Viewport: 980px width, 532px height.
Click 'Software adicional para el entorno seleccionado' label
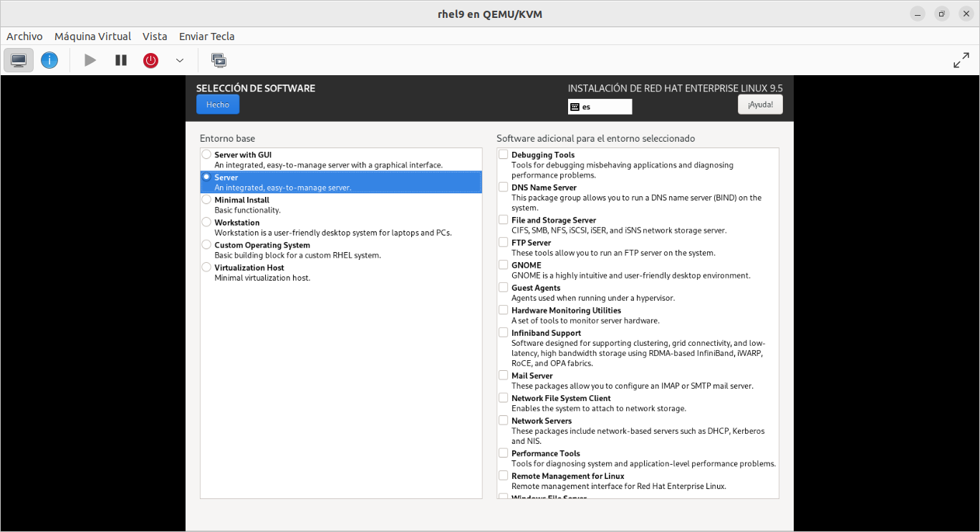[596, 138]
